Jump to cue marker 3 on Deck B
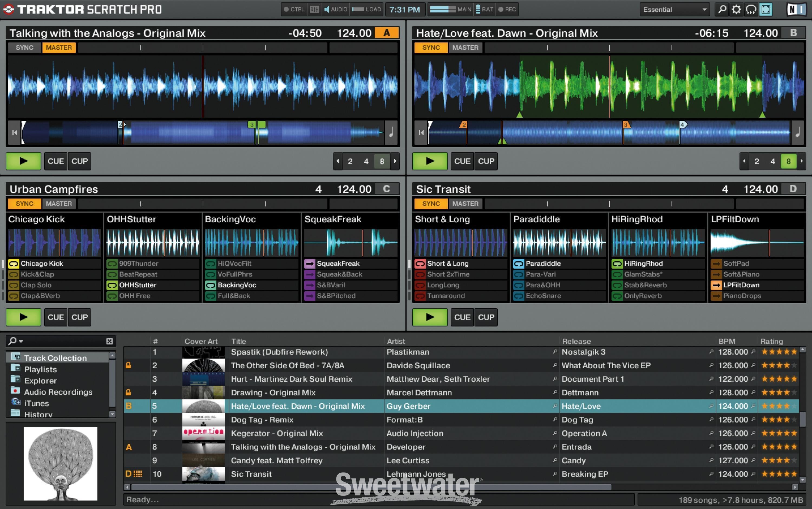Image resolution: width=812 pixels, height=509 pixels. point(626,125)
